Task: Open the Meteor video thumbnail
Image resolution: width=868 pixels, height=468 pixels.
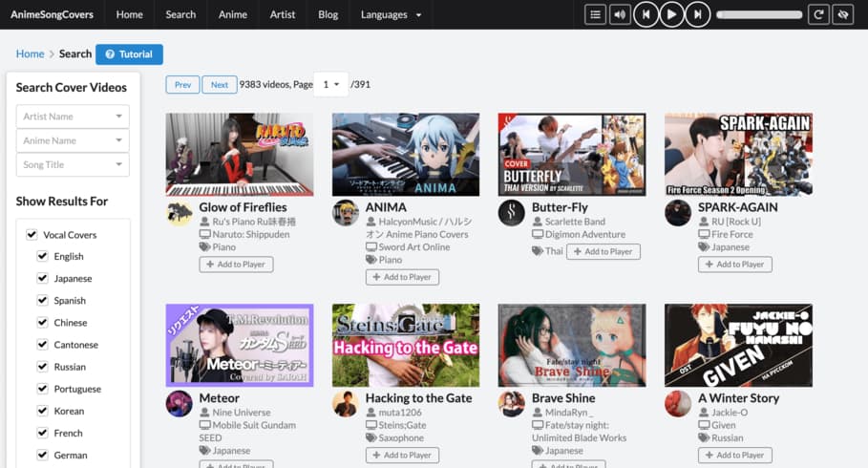Action: (240, 345)
